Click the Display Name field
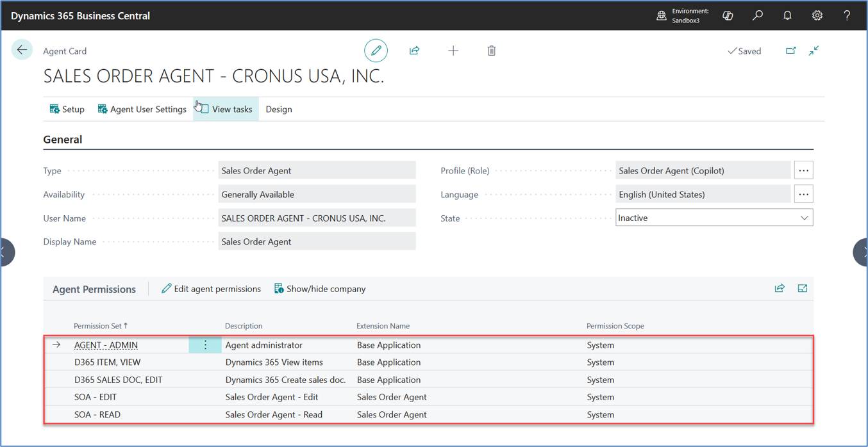The image size is (868, 447). 317,241
